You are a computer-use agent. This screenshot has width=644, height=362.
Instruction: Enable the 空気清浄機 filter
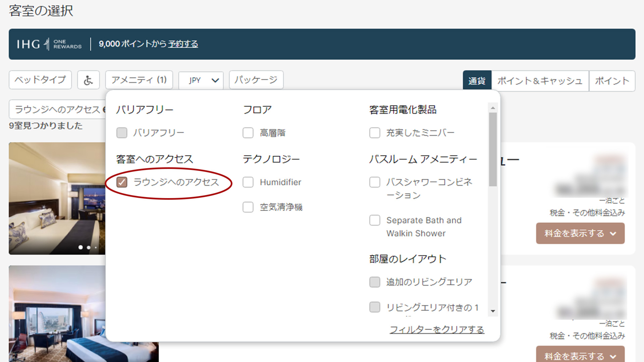pos(248,207)
